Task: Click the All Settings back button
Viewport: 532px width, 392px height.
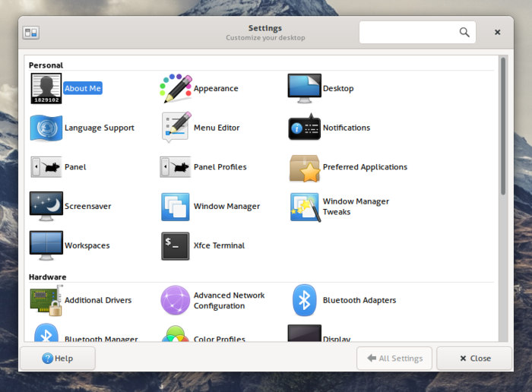Action: [394, 359]
